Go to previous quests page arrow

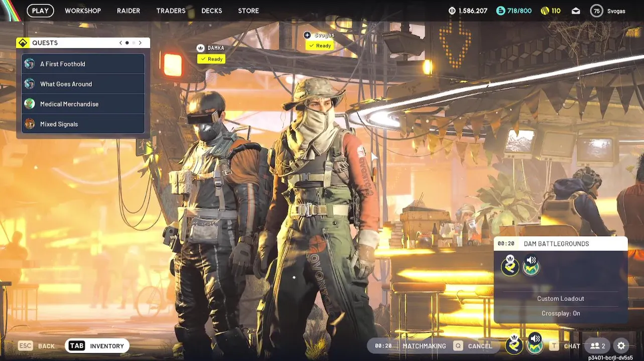click(x=120, y=43)
